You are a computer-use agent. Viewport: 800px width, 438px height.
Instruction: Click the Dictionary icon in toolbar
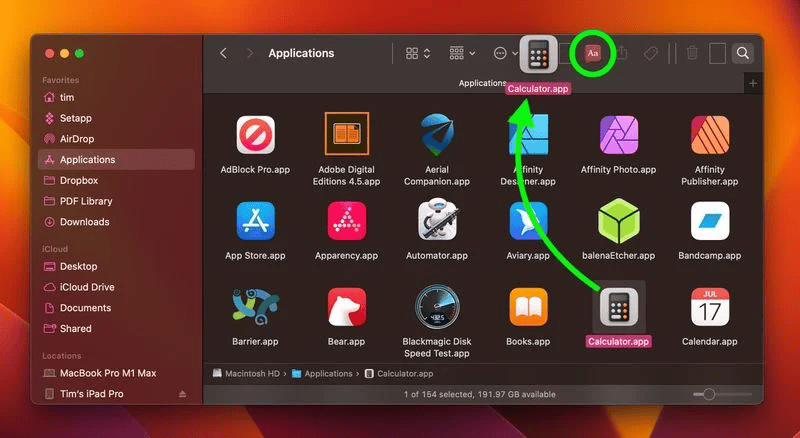(x=592, y=53)
